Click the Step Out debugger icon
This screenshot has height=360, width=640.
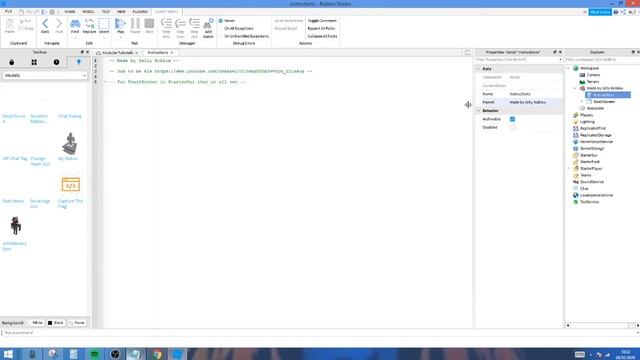click(x=194, y=28)
